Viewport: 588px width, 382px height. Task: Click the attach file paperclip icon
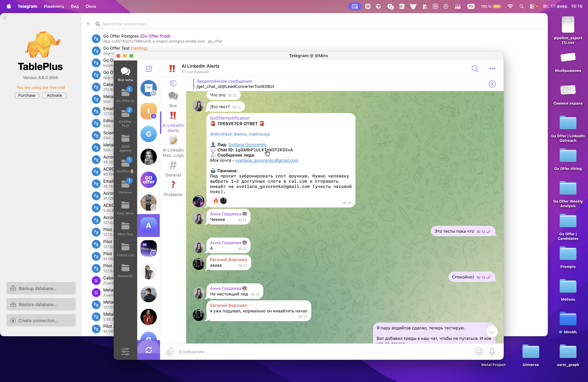point(170,351)
